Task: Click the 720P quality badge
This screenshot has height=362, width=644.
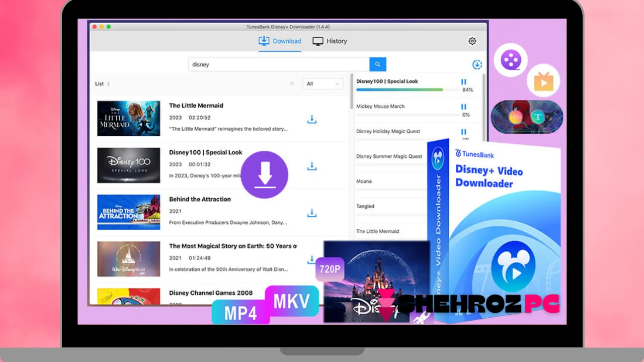Action: tap(330, 269)
